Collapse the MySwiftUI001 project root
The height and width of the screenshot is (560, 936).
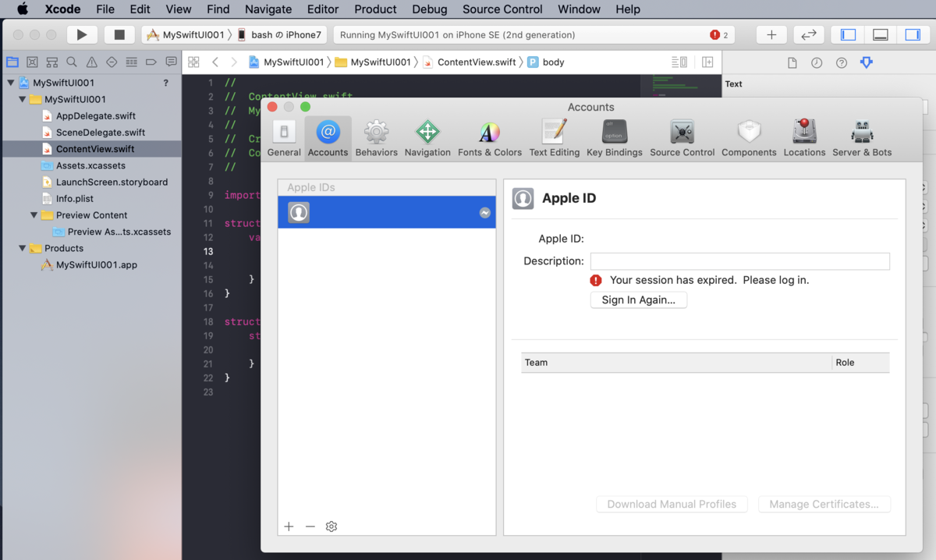(10, 83)
